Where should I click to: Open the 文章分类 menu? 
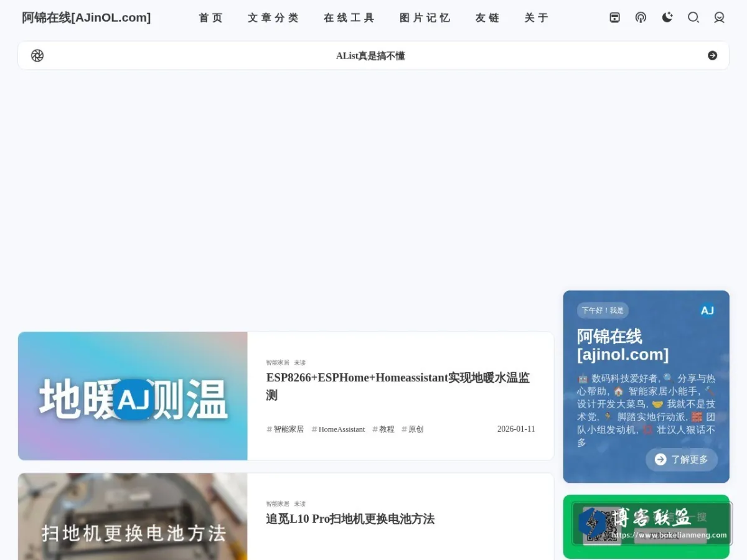point(273,18)
